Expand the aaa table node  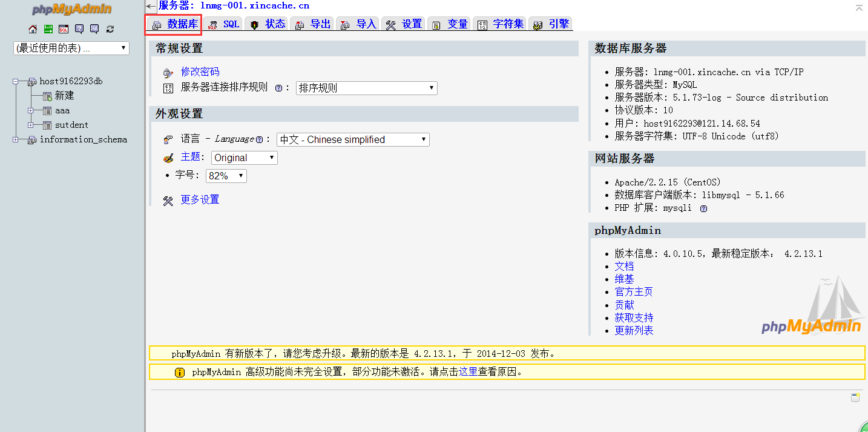tap(30, 110)
